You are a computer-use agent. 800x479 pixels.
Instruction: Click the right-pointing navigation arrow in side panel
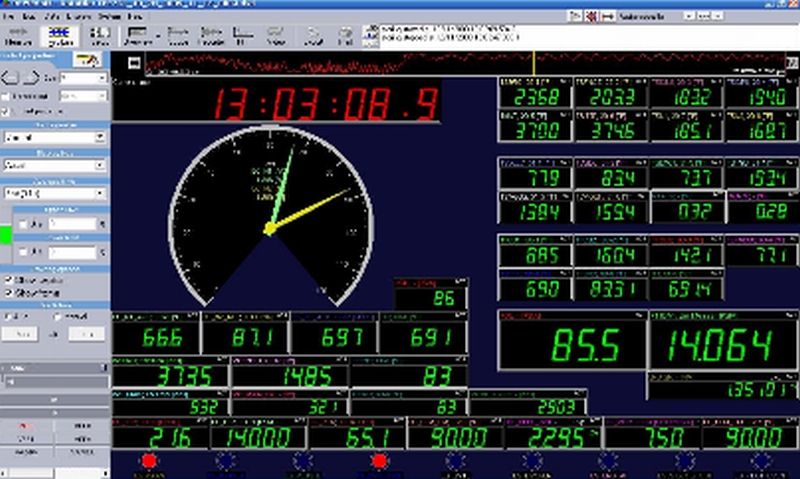pyautogui.click(x=31, y=78)
